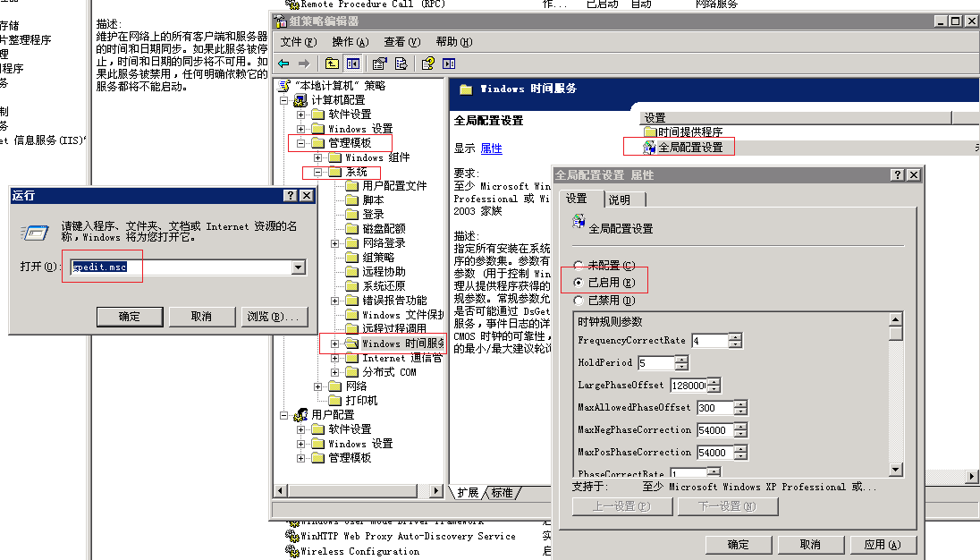Decrease the HoldPeriod value with down arrow
This screenshot has height=560, width=980.
682,366
